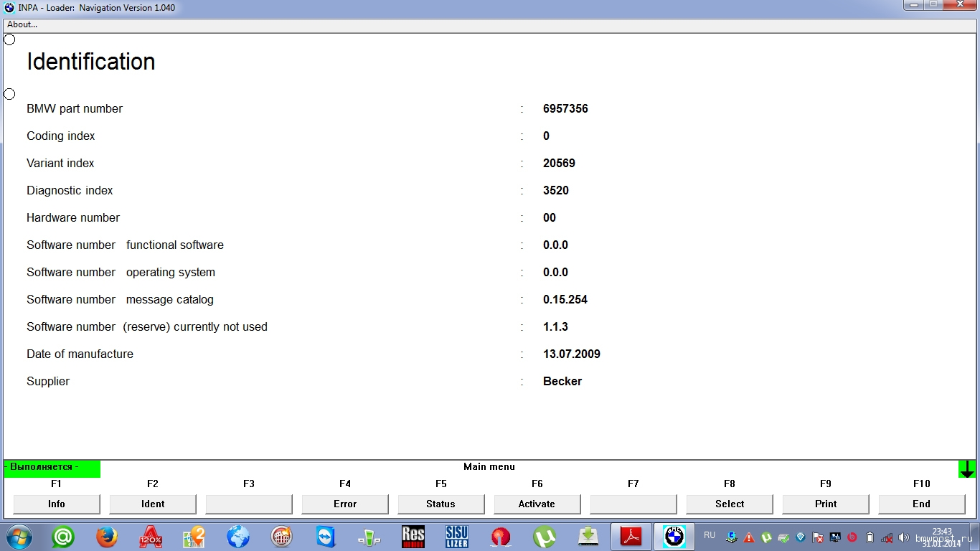
Task: Click the Select button under F8
Action: [730, 504]
